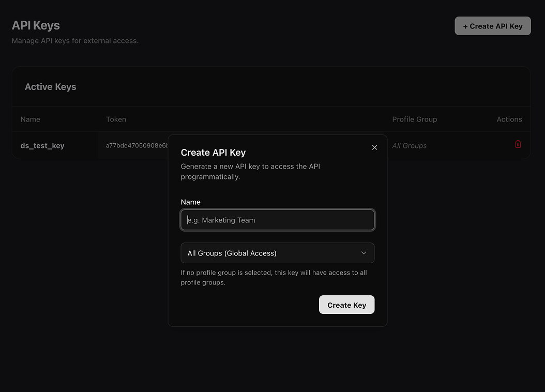The width and height of the screenshot is (545, 392).
Task: Click the chevron on the group selector
Action: (364, 253)
